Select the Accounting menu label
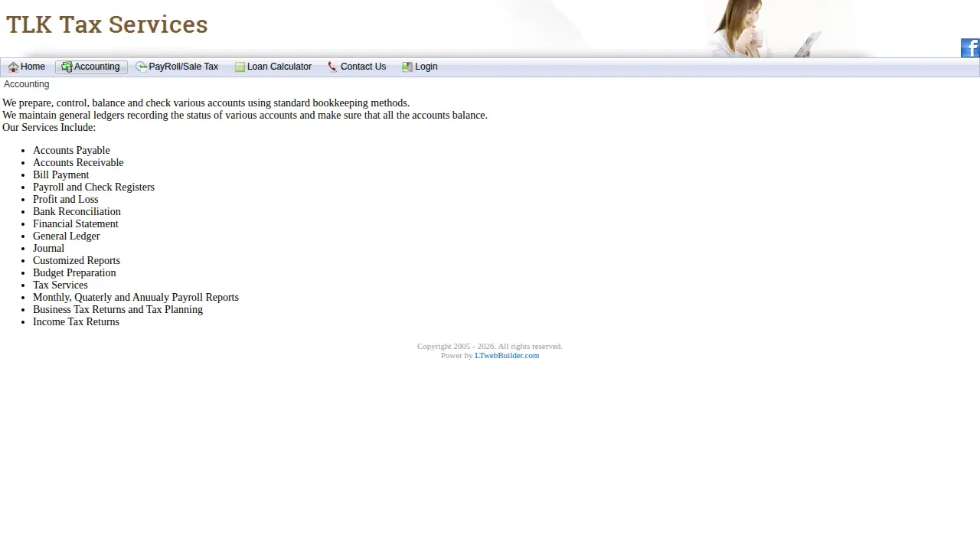Image resolution: width=980 pixels, height=551 pixels. coord(96,67)
